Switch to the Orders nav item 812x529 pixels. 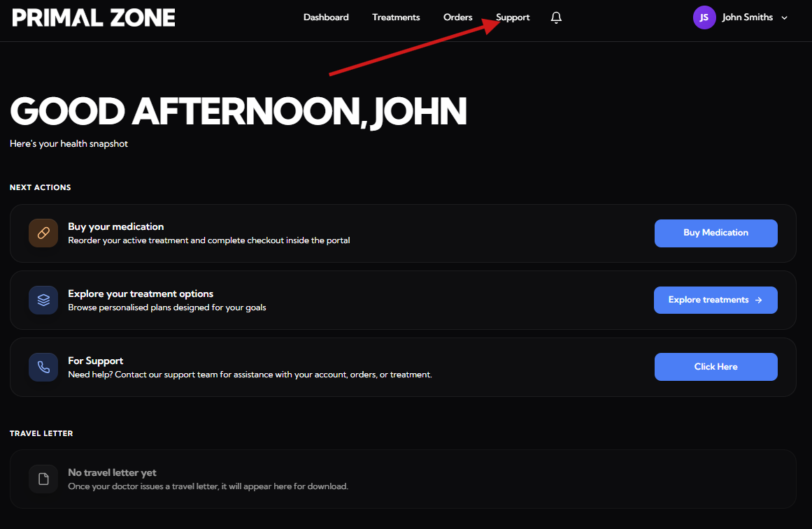click(x=458, y=17)
